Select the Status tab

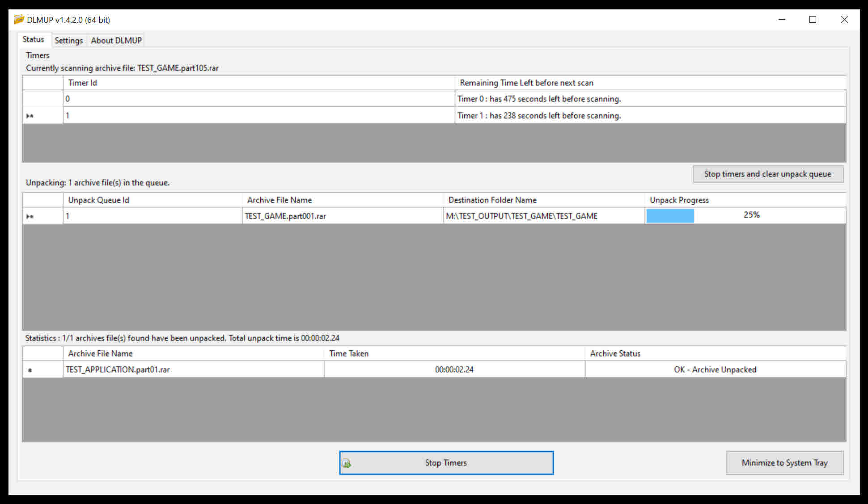pyautogui.click(x=34, y=40)
